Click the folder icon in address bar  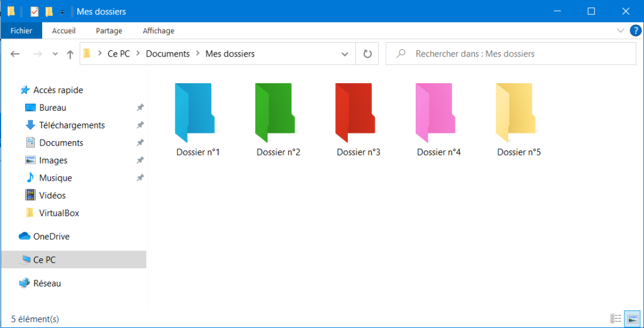point(87,54)
